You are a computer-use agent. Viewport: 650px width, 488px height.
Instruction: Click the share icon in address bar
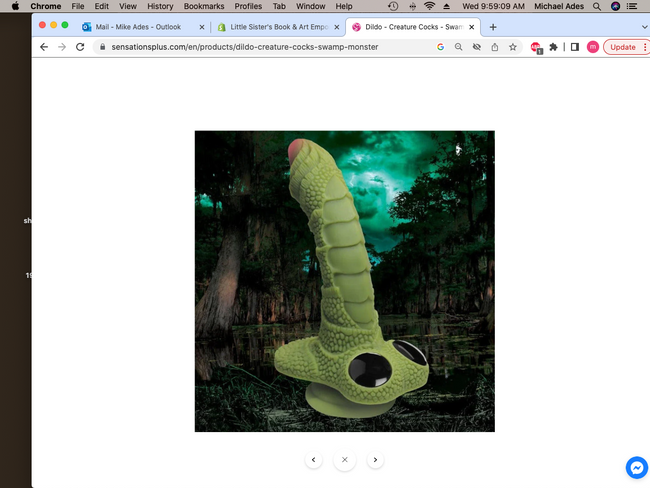(x=495, y=47)
